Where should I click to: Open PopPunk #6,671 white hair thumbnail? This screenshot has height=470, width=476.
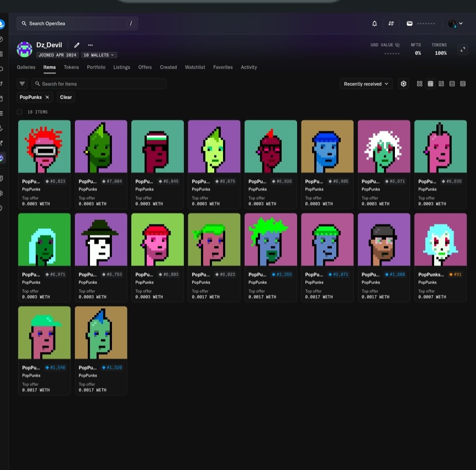(384, 146)
